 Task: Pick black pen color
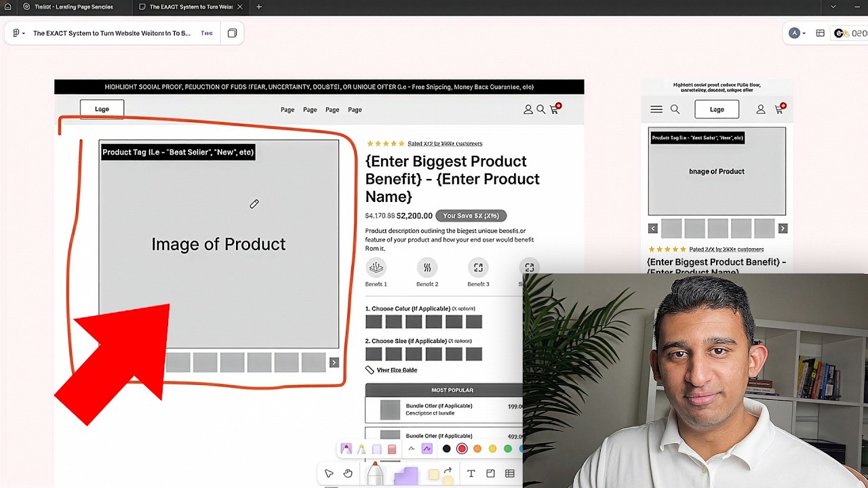(446, 449)
